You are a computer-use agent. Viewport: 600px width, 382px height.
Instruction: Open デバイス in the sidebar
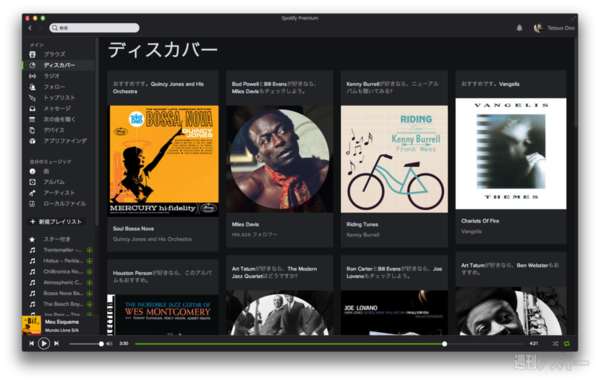coord(54,130)
